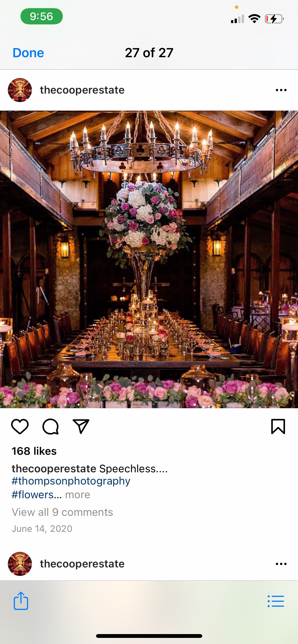
Task: Tap the paper plane send icon
Action: pyautogui.click(x=81, y=427)
